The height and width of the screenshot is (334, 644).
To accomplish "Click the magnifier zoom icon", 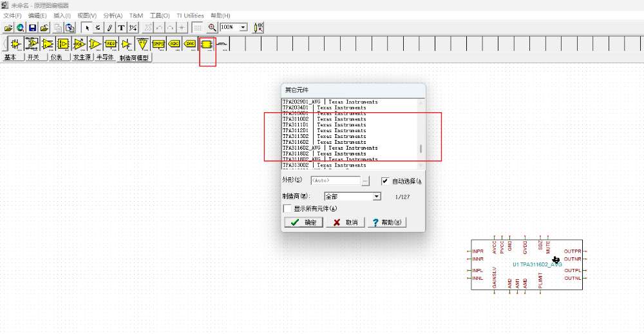I will click(212, 28).
